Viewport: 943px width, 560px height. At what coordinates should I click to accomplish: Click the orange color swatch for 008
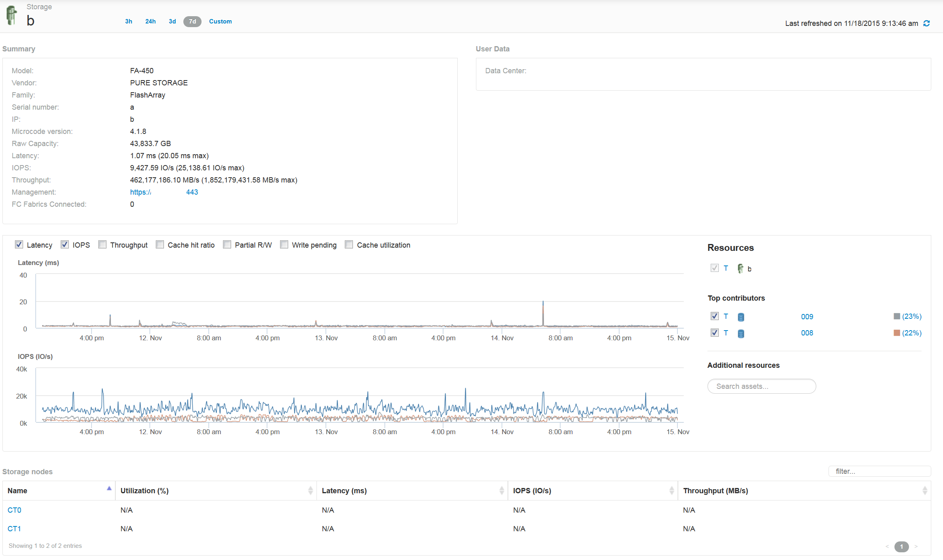pos(896,333)
